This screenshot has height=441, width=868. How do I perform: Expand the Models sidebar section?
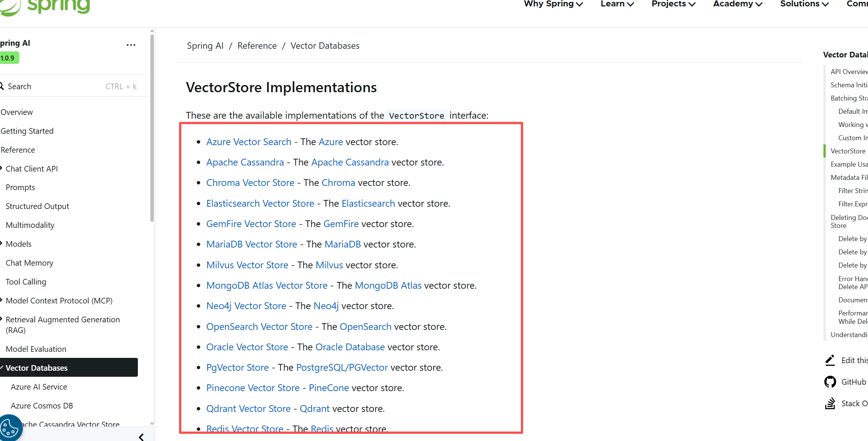pos(1,243)
